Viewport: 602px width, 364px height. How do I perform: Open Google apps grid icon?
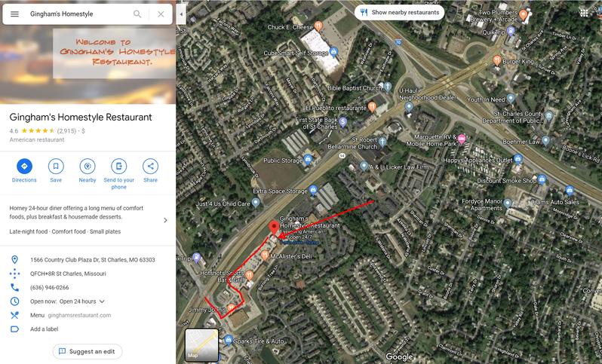(x=584, y=13)
